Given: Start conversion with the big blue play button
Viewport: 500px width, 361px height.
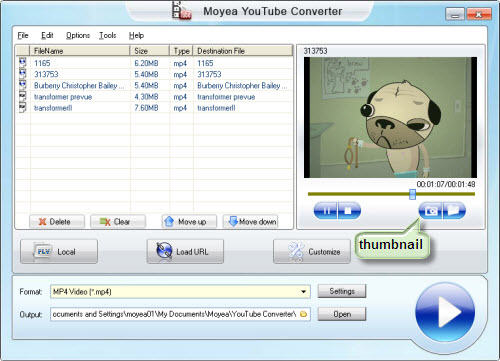Looking at the screenshot, I should coord(445,312).
